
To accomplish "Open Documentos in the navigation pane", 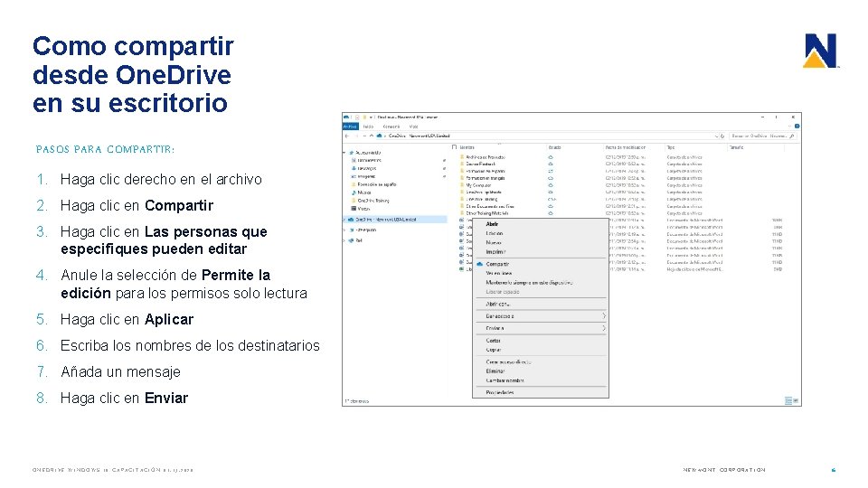I will coord(366,161).
